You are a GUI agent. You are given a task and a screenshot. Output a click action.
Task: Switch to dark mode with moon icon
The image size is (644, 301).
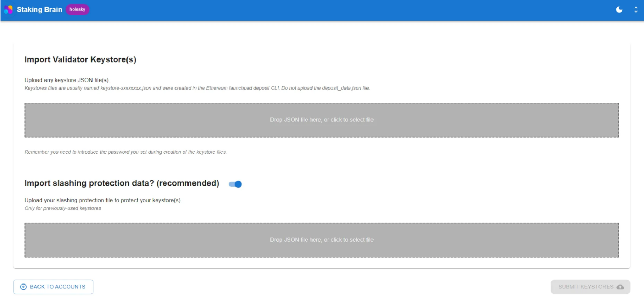(x=619, y=9)
